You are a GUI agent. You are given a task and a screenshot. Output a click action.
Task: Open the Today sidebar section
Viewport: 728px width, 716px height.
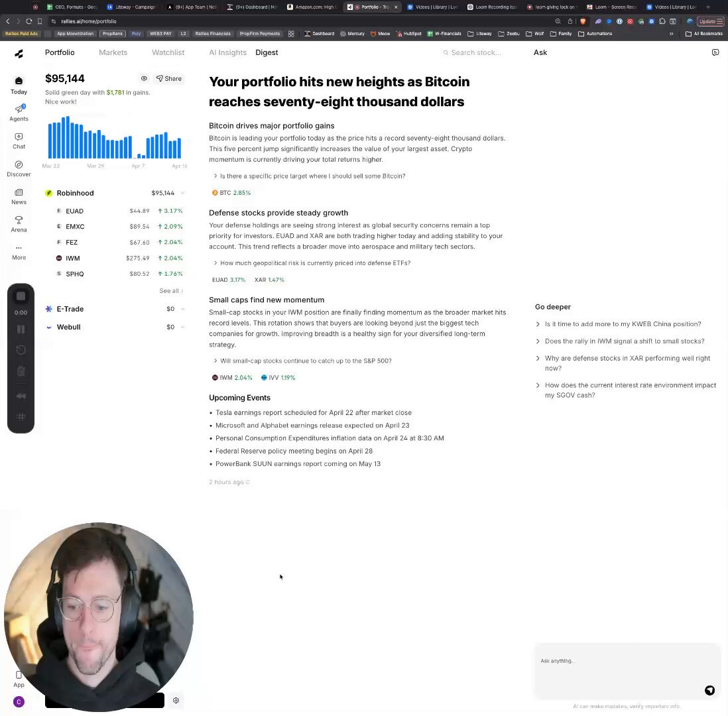point(19,86)
